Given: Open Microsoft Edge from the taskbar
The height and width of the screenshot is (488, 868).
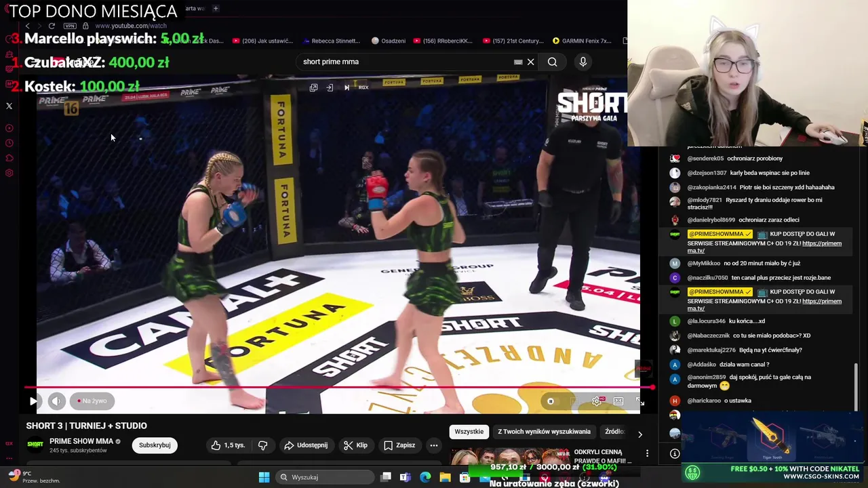Looking at the screenshot, I should tap(425, 477).
